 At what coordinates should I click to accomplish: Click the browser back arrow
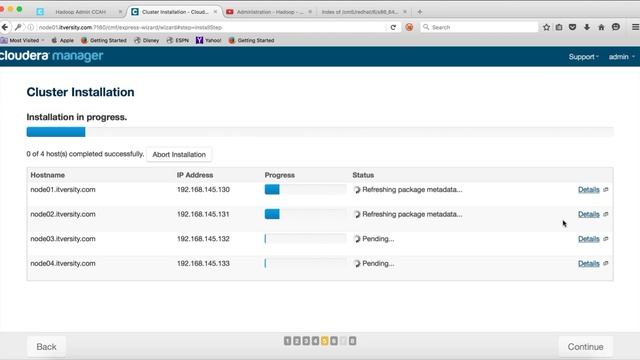pyautogui.click(x=5, y=27)
